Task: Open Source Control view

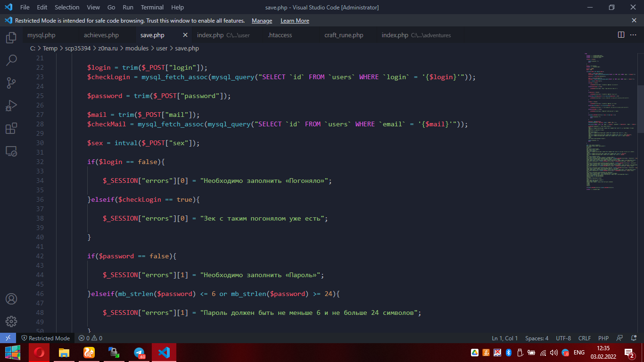Action: click(11, 83)
